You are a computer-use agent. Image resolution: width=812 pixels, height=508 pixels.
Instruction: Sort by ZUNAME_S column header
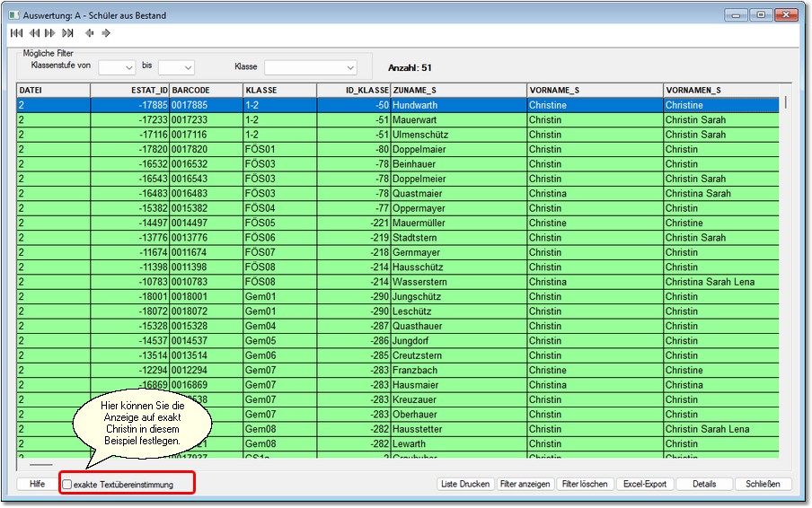(458, 90)
